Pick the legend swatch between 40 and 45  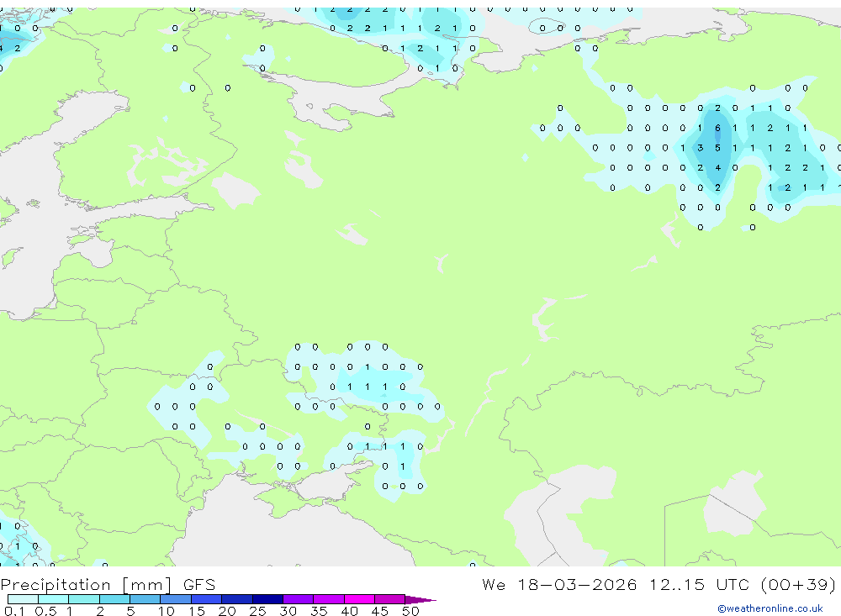pyautogui.click(x=359, y=599)
